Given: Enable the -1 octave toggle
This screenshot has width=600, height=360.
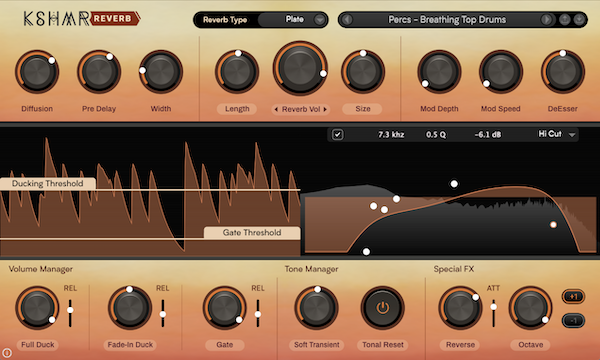Looking at the screenshot, I should tap(573, 321).
